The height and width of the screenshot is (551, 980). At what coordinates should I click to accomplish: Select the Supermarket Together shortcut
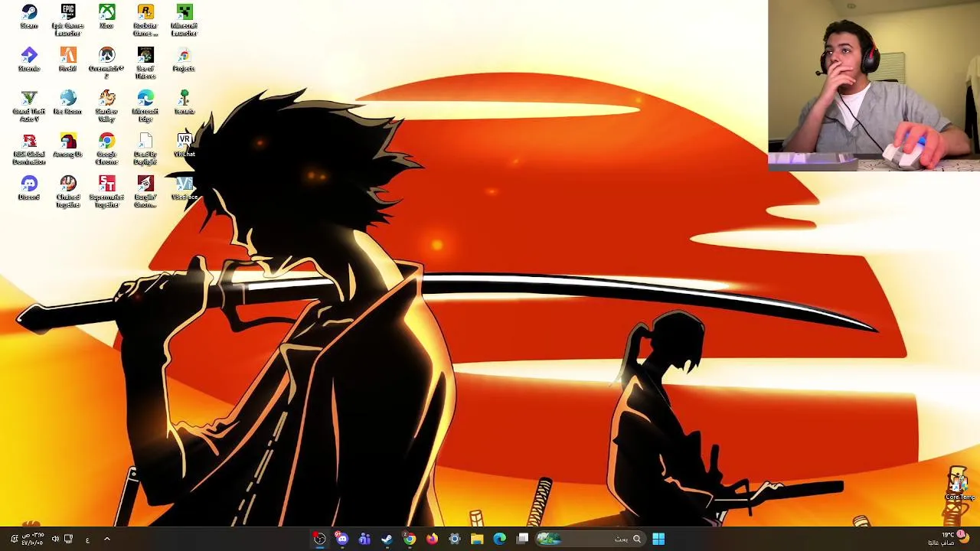[106, 191]
